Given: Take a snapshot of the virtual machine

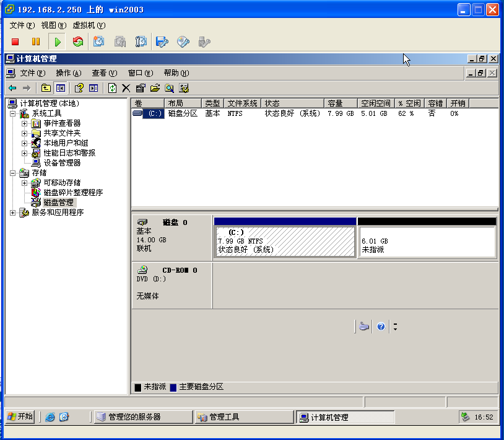Looking at the screenshot, I should click(99, 42).
